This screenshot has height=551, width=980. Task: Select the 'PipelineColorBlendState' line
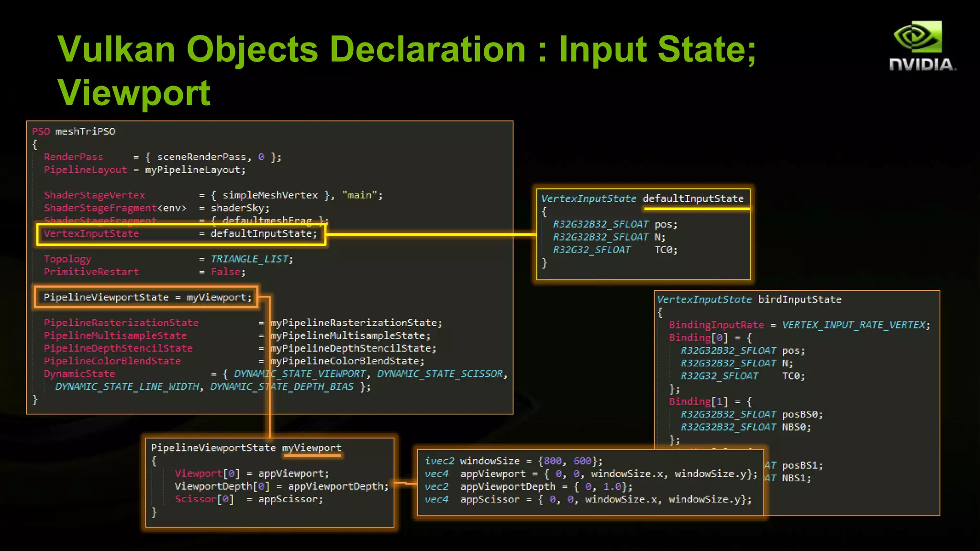tap(234, 361)
